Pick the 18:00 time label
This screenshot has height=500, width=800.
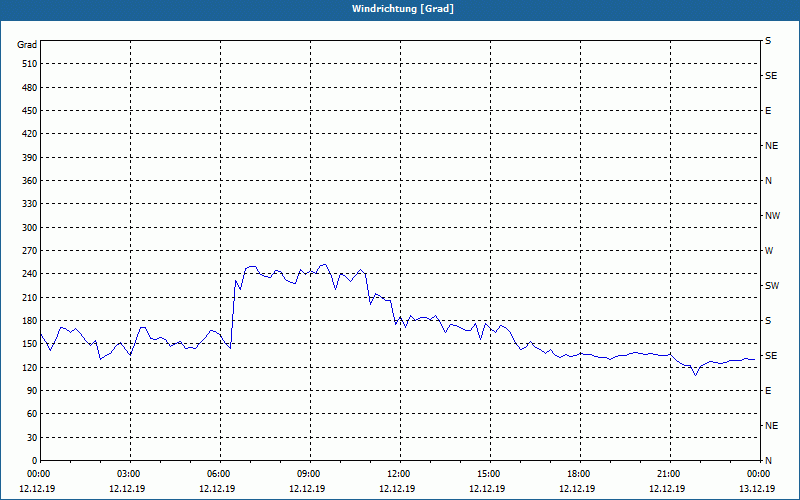580,474
